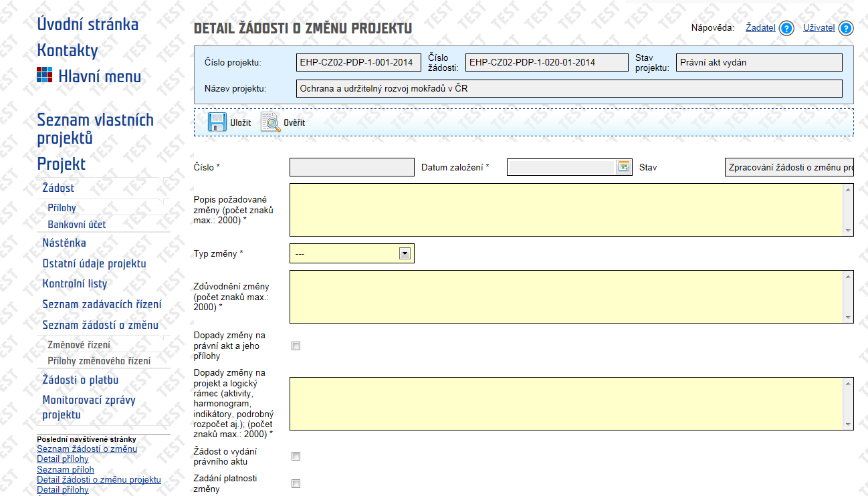The image size is (868, 496).
Task: Open Seznam zadávacích řízení
Action: (x=102, y=304)
